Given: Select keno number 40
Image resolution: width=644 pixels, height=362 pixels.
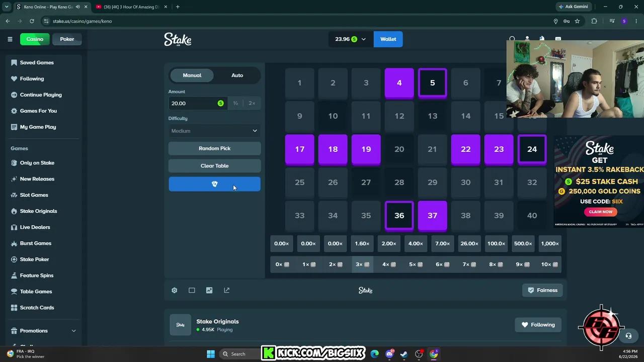Looking at the screenshot, I should (532, 216).
